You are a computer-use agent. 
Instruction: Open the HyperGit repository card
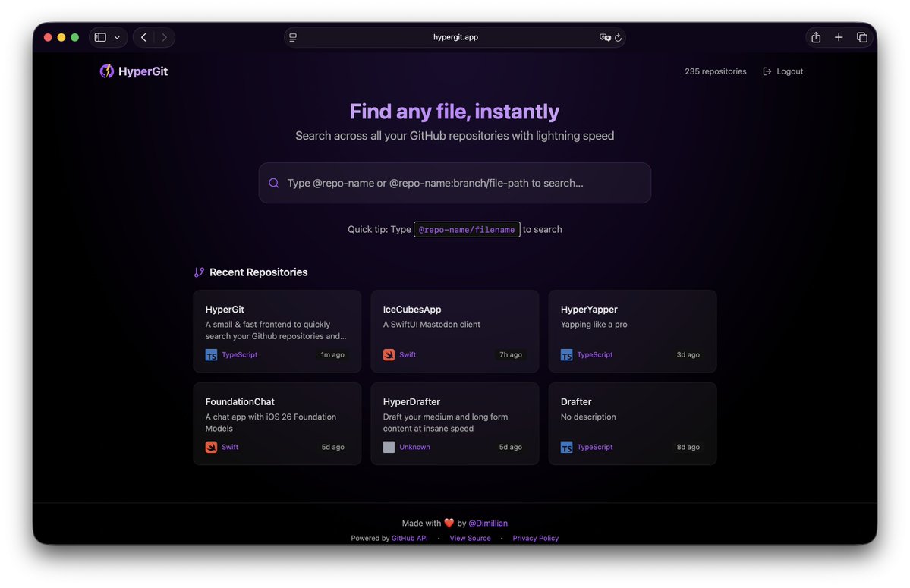pyautogui.click(x=277, y=331)
